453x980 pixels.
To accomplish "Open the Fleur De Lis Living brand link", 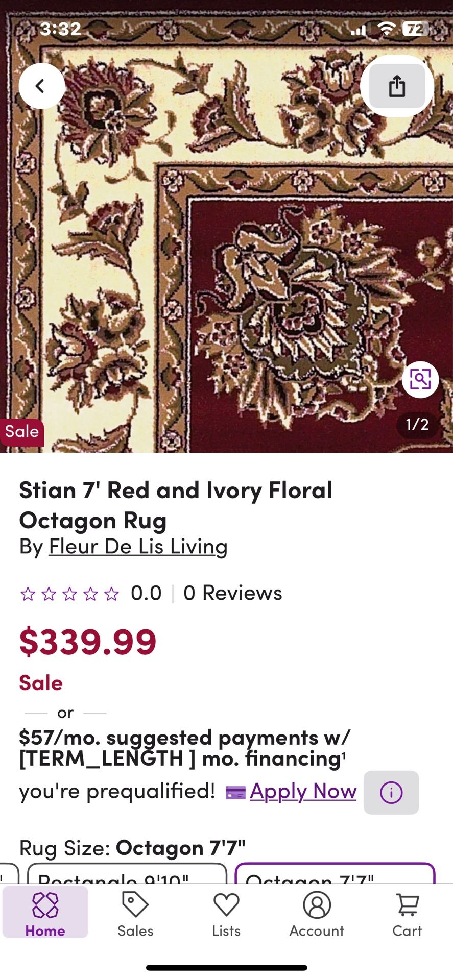I will click(138, 546).
